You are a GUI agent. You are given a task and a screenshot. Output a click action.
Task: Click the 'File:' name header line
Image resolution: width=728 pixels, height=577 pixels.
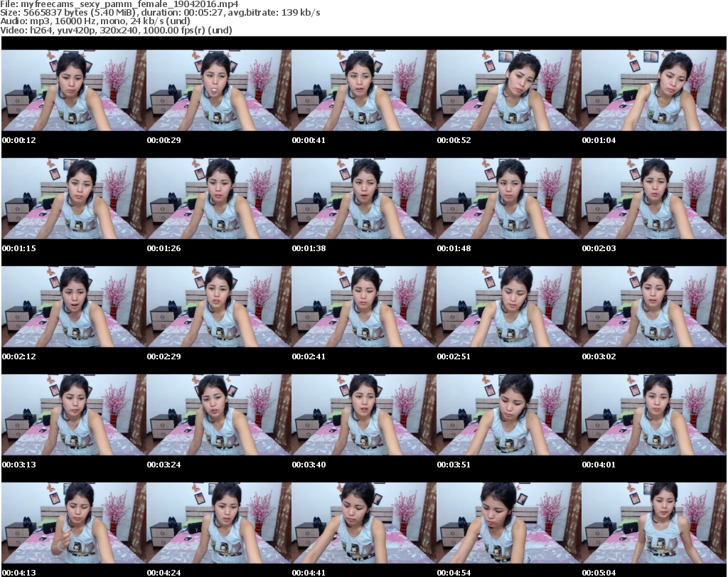tap(119, 4)
